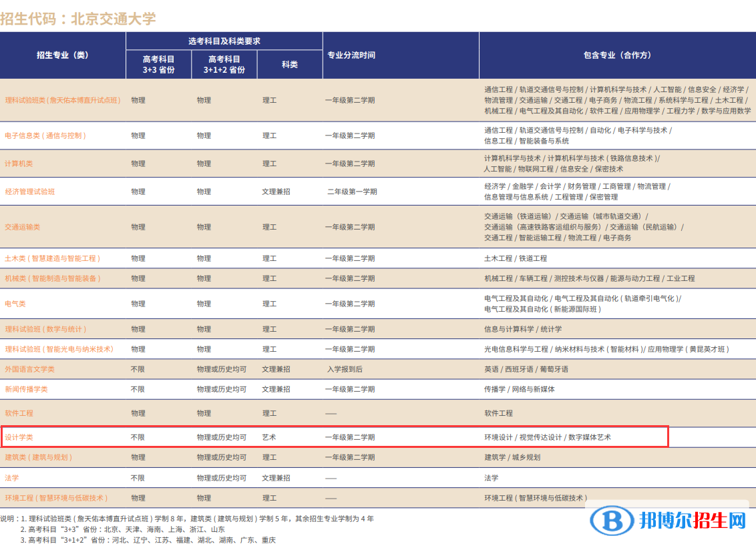This screenshot has height=548, width=756.
Task: Click note 1 about 学制 8 年
Action: pos(187,519)
